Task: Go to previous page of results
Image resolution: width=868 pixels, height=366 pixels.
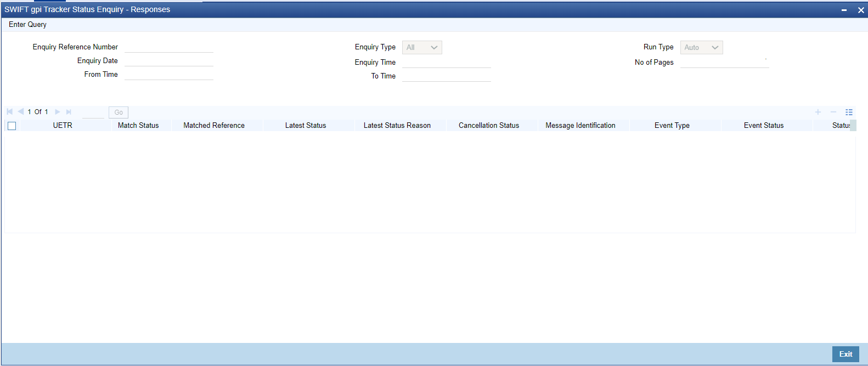Action: [21, 111]
